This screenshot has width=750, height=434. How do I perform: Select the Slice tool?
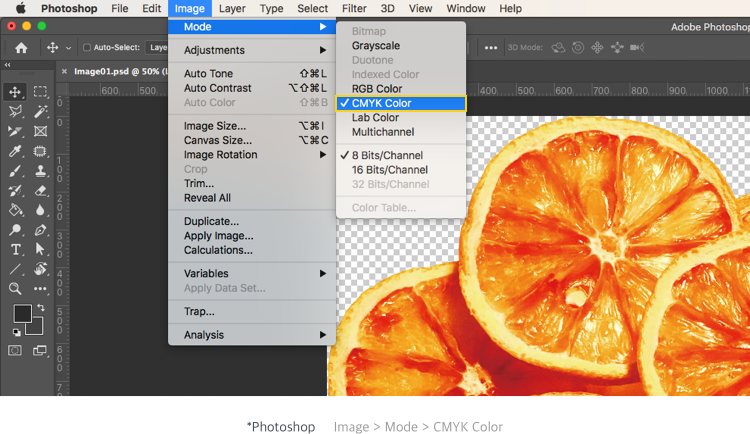click(15, 131)
